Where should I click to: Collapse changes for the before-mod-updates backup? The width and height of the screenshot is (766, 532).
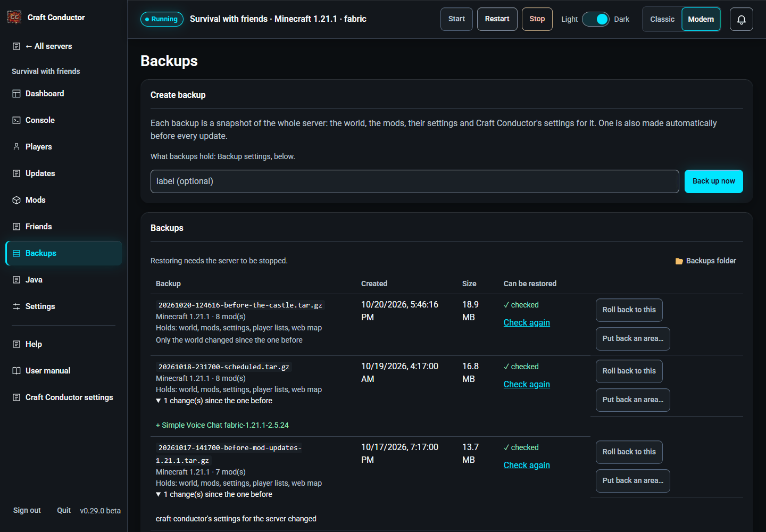pos(214,494)
